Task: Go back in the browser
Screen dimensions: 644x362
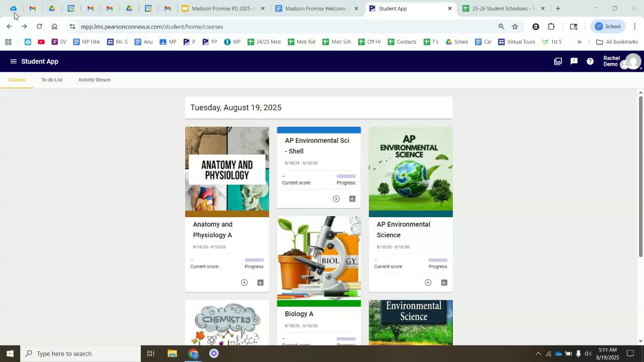Action: (9, 27)
